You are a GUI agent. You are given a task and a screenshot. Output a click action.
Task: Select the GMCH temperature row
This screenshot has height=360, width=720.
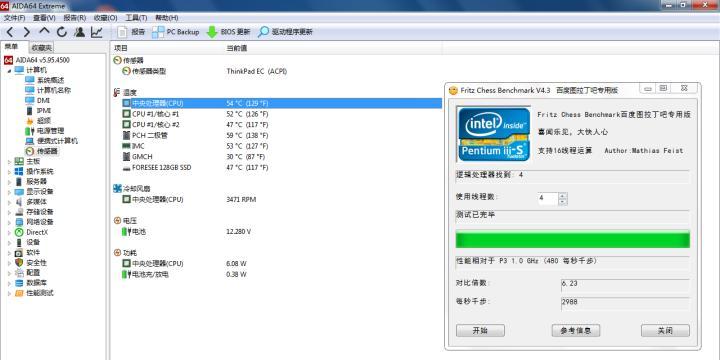[277, 157]
